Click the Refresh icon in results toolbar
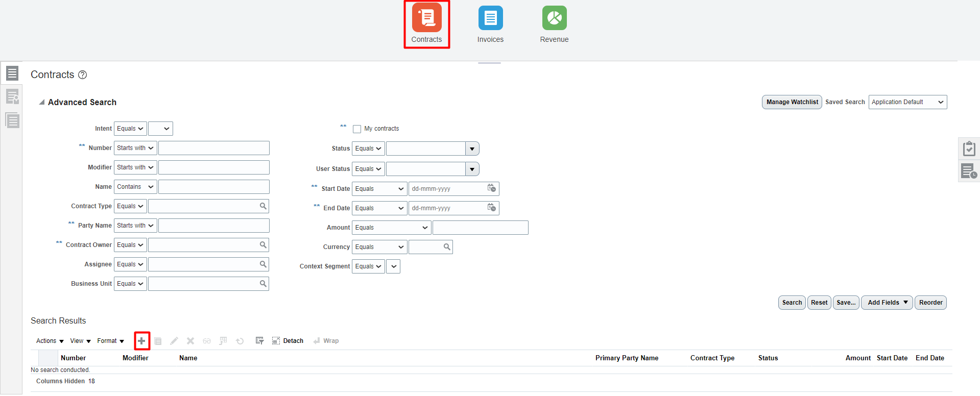This screenshot has width=980, height=396. click(x=240, y=341)
